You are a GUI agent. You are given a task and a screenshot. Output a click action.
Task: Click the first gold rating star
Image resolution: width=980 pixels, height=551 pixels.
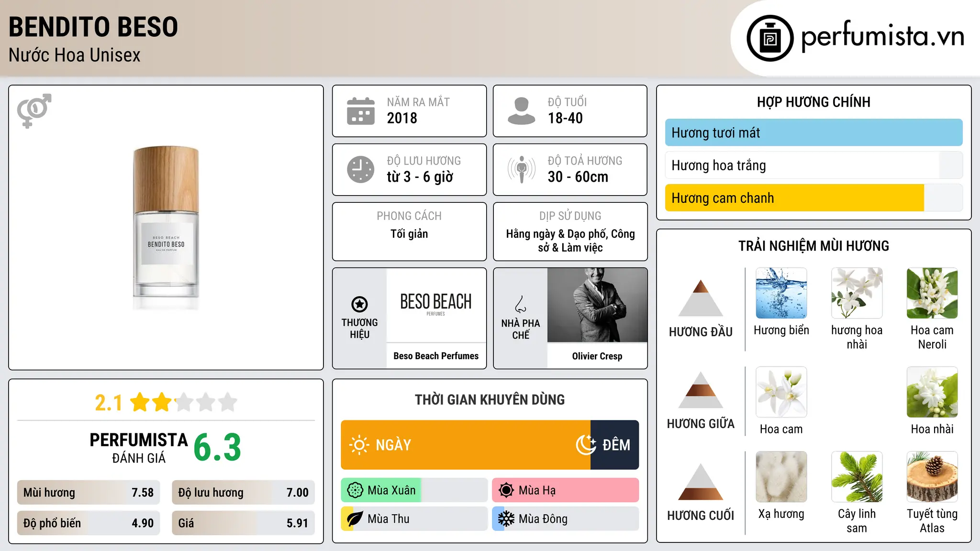coord(140,402)
